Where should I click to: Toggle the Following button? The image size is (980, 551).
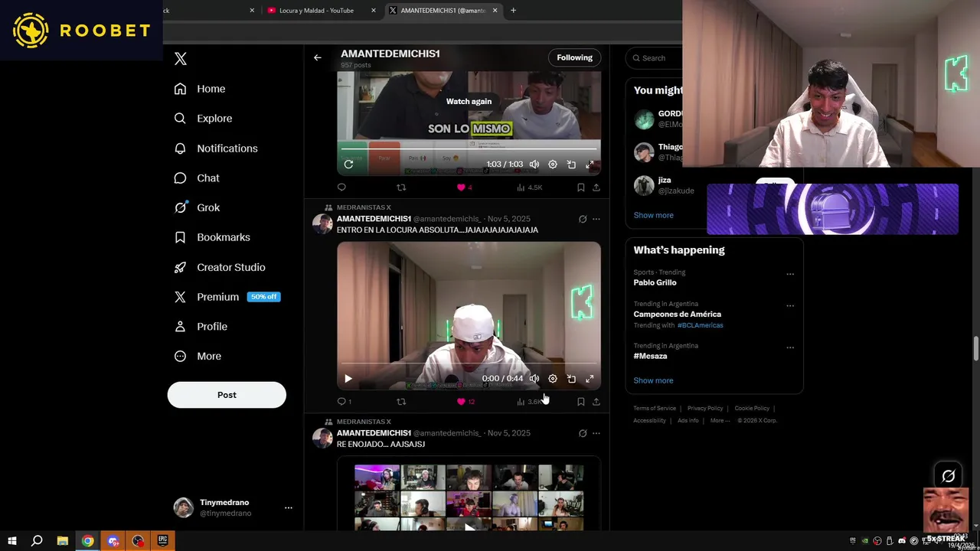pos(574,57)
